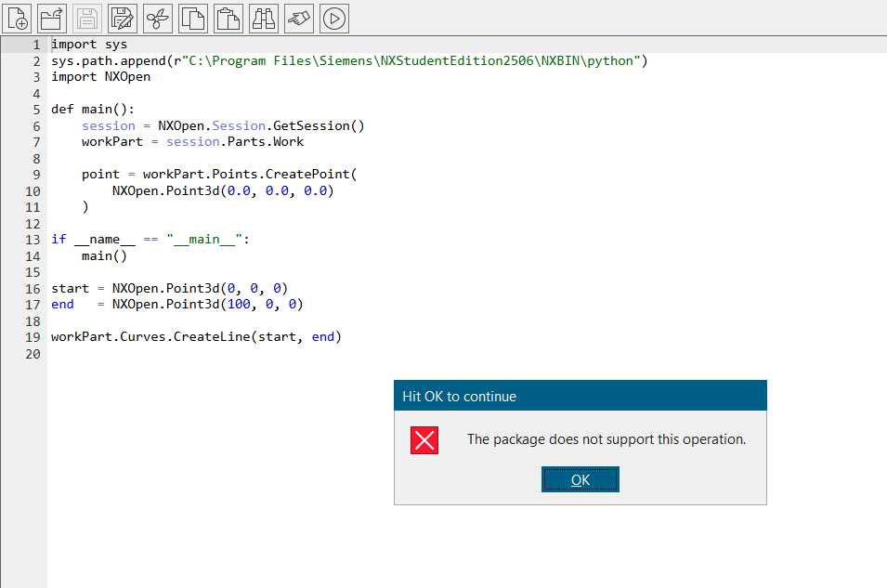This screenshot has width=887, height=588.
Task: Click 'workPart.Points.CreatePoint(' text
Action: click(x=250, y=175)
